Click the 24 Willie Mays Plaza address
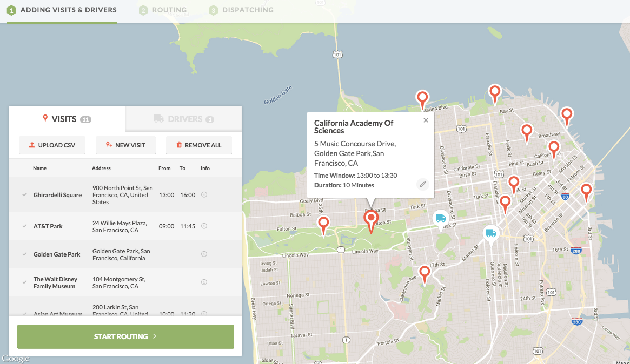The image size is (630, 364). pos(120,226)
